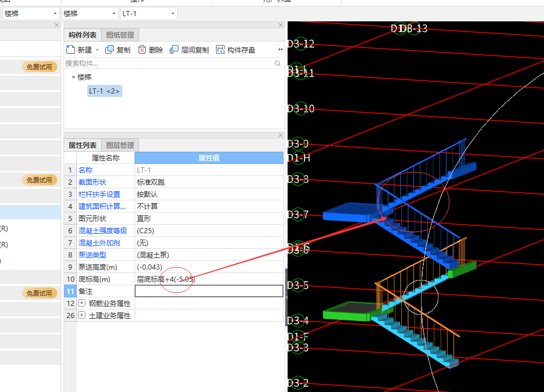
Task: Click the search magnifier in 搜索构件 box
Action: click(277, 63)
